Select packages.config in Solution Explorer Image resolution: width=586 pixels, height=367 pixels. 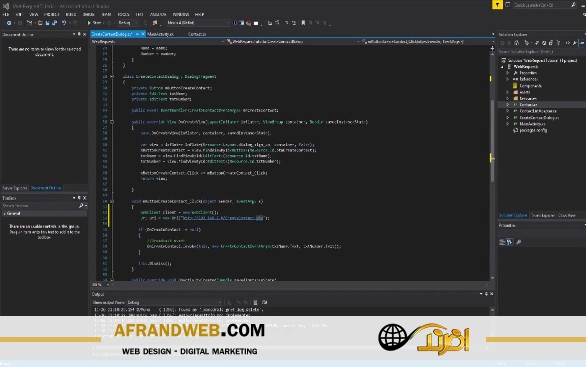[x=533, y=130]
